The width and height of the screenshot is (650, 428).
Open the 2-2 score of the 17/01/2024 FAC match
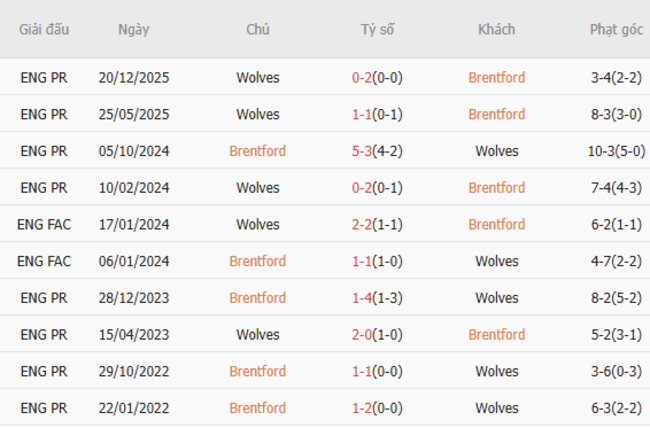[363, 224]
